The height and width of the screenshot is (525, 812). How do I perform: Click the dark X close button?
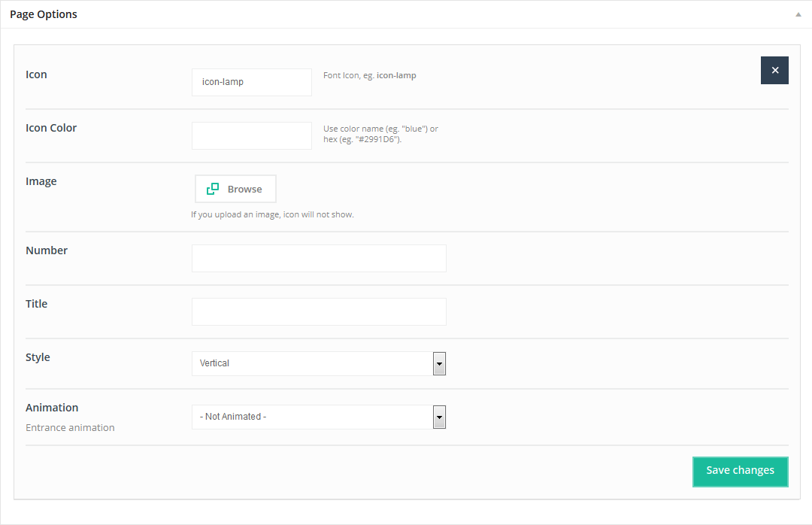774,70
